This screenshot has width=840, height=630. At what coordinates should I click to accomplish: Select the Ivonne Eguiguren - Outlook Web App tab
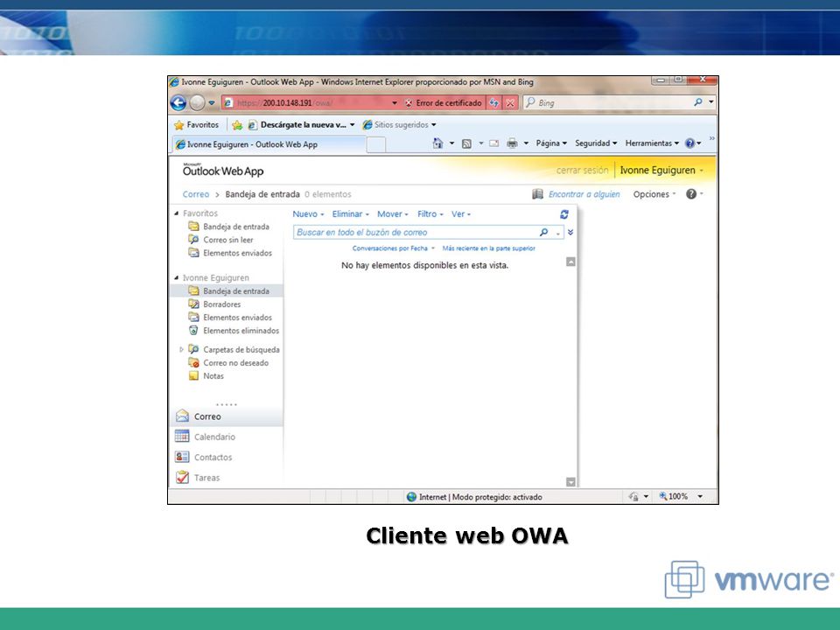click(x=268, y=144)
